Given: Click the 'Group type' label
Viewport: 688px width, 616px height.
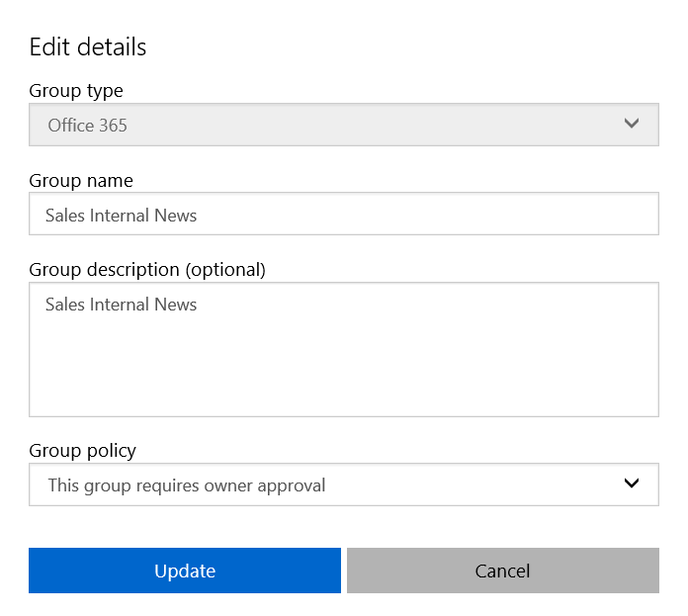Looking at the screenshot, I should [76, 91].
